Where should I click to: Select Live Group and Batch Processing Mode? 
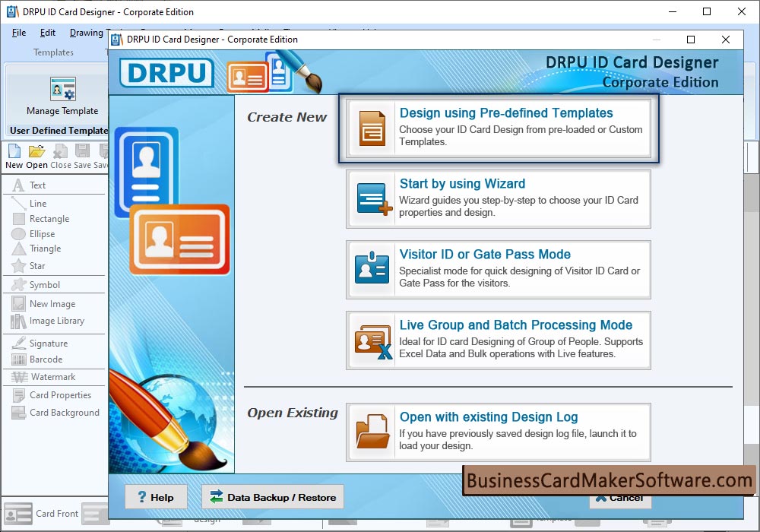coord(499,340)
